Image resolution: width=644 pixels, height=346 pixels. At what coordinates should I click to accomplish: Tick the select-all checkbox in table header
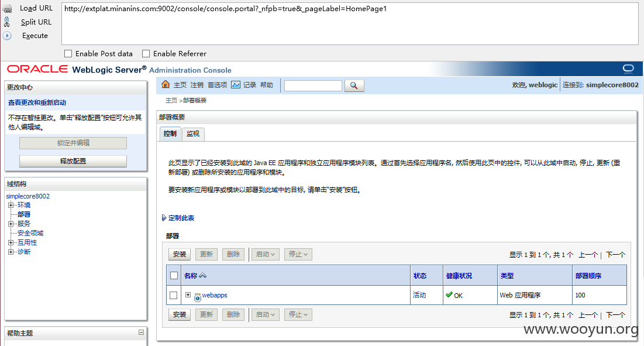(x=174, y=275)
